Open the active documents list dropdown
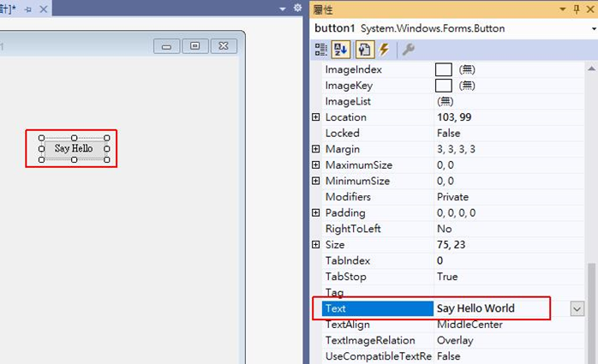Viewport: 598px width, 364px height. click(x=284, y=9)
